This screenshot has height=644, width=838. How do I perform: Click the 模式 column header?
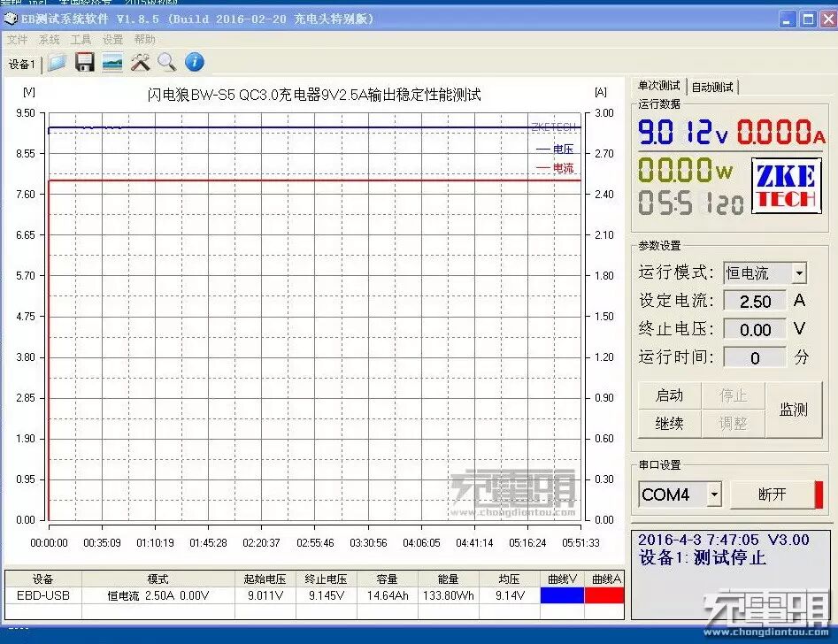tap(158, 579)
